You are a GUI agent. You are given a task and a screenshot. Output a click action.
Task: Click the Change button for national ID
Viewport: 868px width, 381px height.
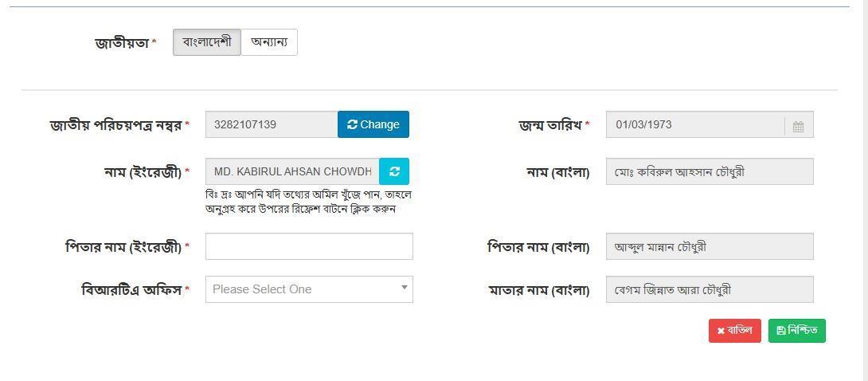[x=373, y=124]
